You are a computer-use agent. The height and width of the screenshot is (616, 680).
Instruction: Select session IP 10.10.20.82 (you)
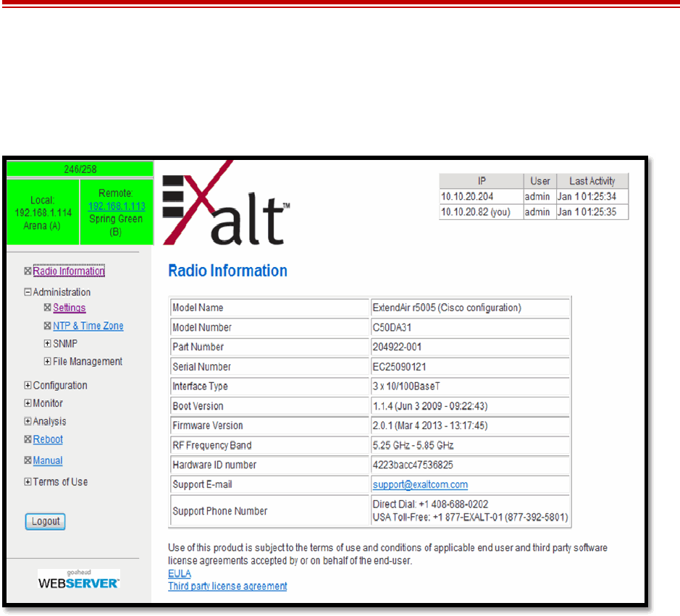tap(477, 212)
